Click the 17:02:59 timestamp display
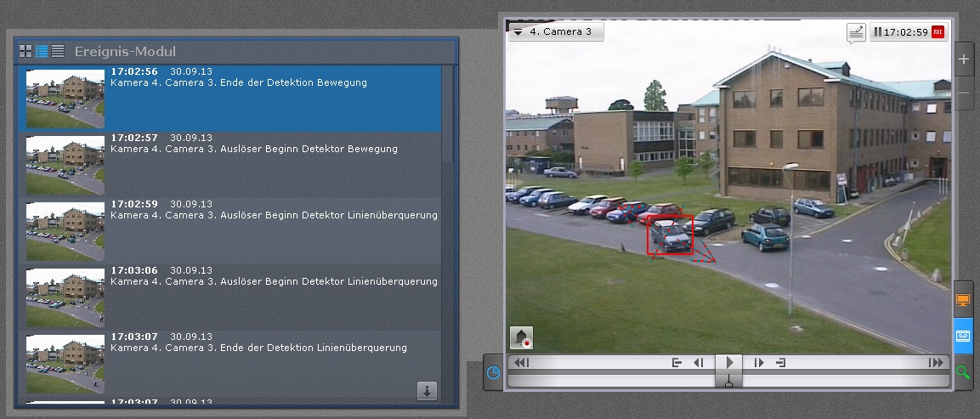The image size is (980, 419). [x=905, y=32]
